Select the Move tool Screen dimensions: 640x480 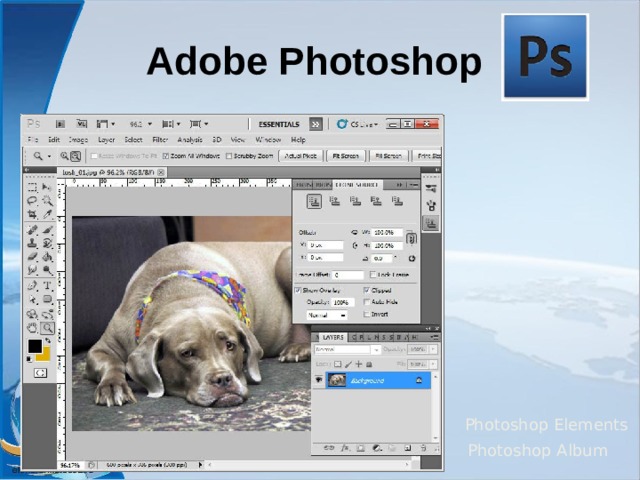[x=47, y=187]
